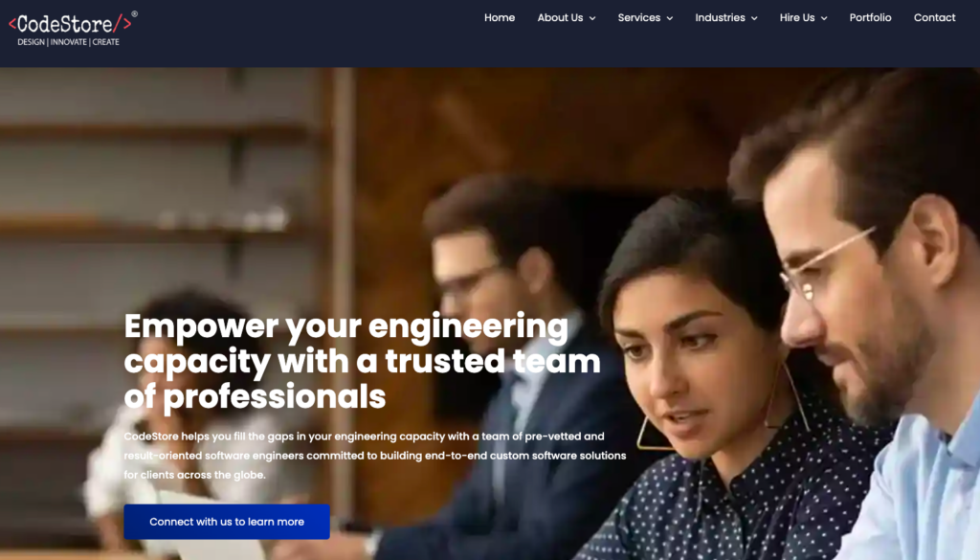980x560 pixels.
Task: Click the CodeStore description paragraph
Action: pyautogui.click(x=375, y=456)
